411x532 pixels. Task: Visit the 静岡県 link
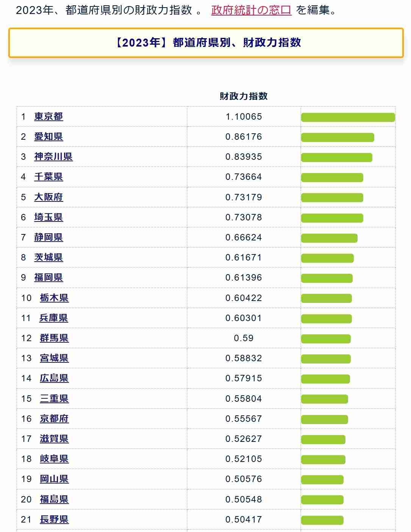(48, 237)
